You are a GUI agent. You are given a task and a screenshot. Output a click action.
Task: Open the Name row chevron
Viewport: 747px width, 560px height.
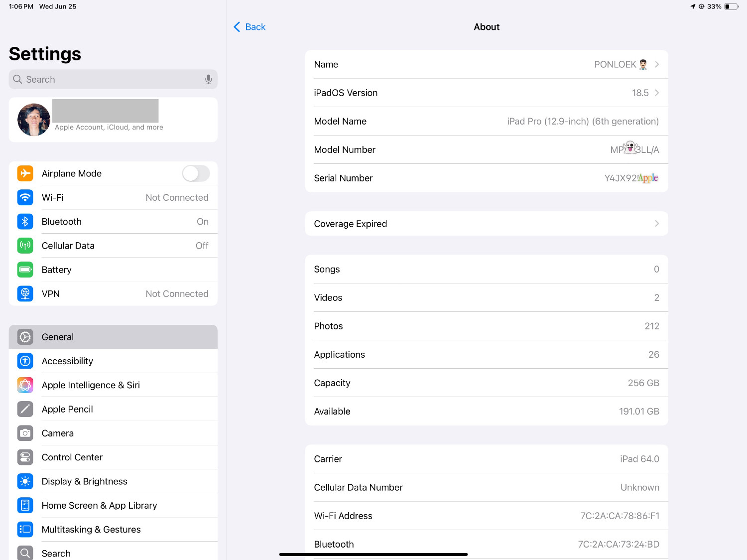pyautogui.click(x=657, y=64)
